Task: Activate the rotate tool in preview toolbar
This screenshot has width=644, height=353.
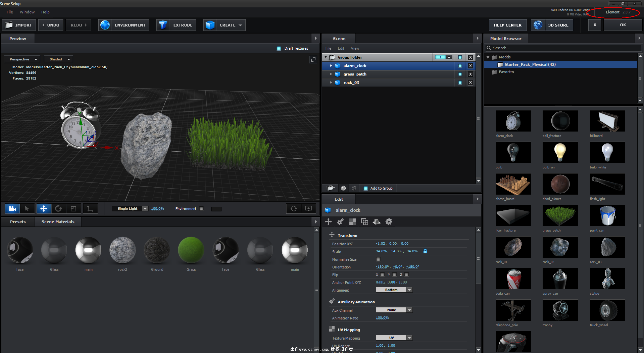Action: 58,209
